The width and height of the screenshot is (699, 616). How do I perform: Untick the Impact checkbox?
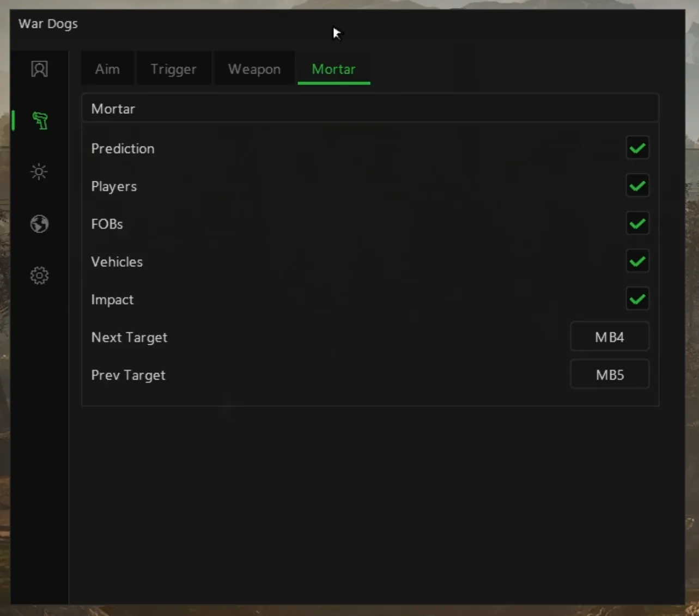click(637, 299)
